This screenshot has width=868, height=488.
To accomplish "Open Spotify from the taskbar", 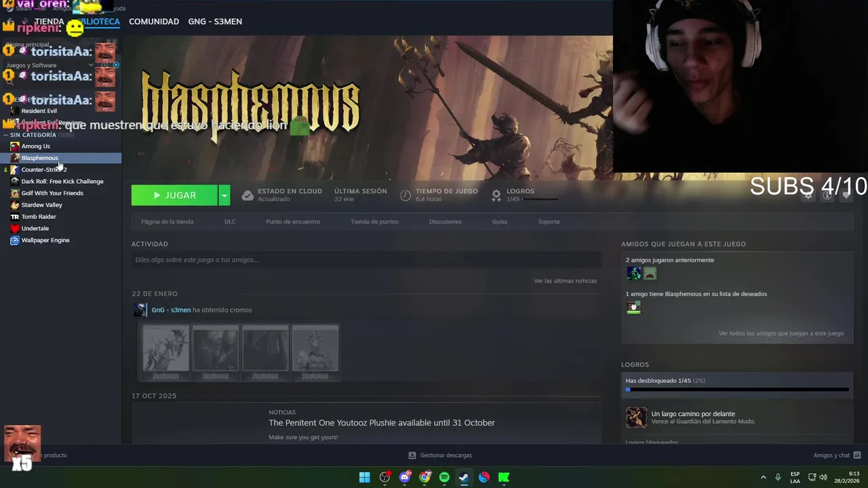I will coord(444,477).
